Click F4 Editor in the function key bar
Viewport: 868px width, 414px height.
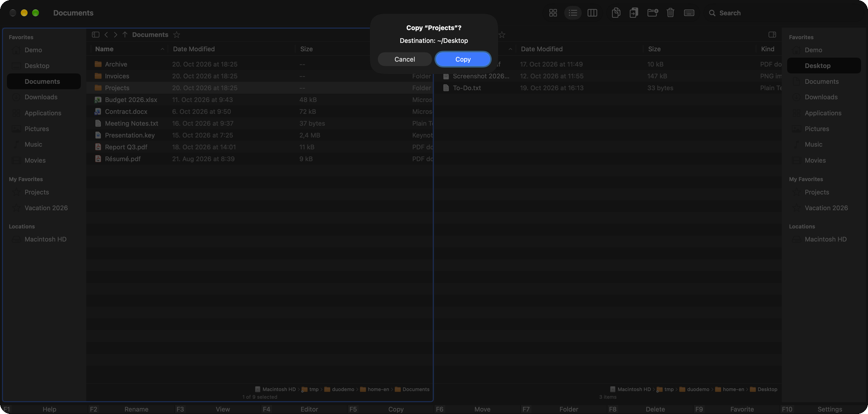tap(290, 409)
